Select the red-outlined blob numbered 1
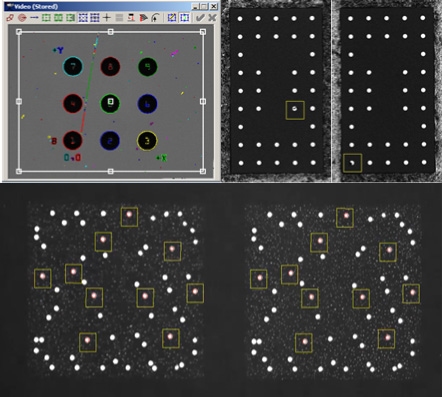This screenshot has height=397, width=442. click(73, 140)
